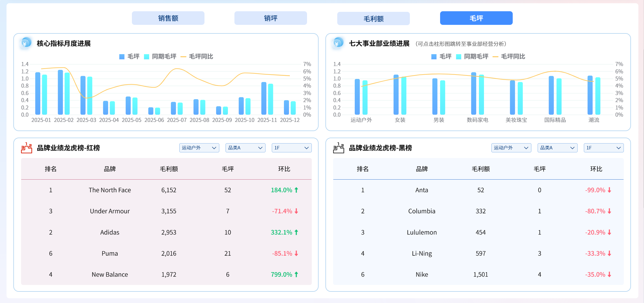The width and height of the screenshot is (644, 303).
Task: Click the red down arrow in the Anta row
Action: click(609, 190)
